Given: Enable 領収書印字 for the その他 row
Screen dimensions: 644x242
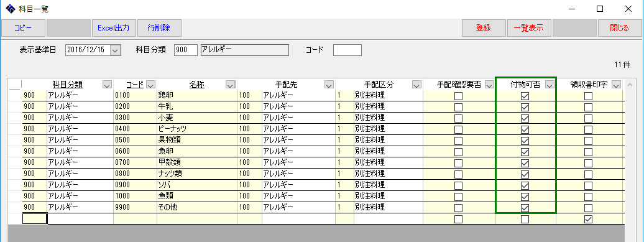Looking at the screenshot, I should click(x=589, y=208).
